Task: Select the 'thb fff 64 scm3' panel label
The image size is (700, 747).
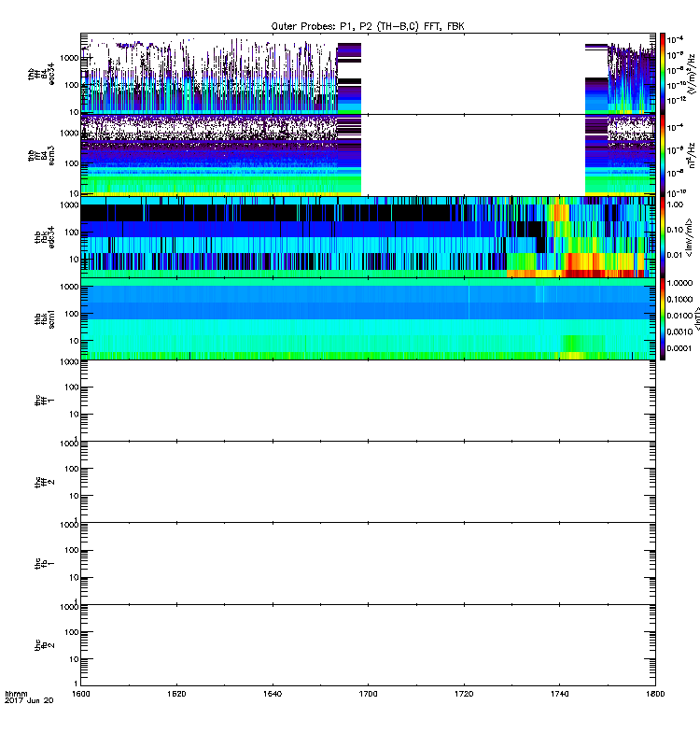Action: tap(41, 155)
